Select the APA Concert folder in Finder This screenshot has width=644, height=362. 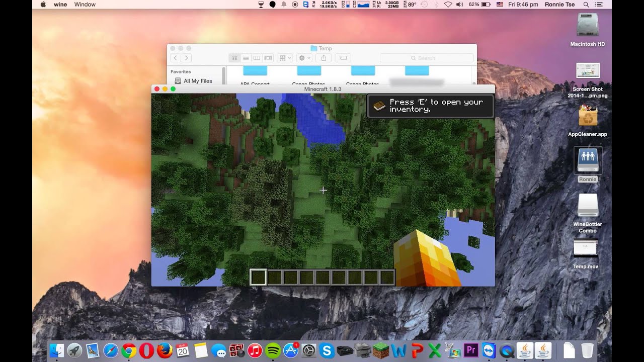point(255,75)
